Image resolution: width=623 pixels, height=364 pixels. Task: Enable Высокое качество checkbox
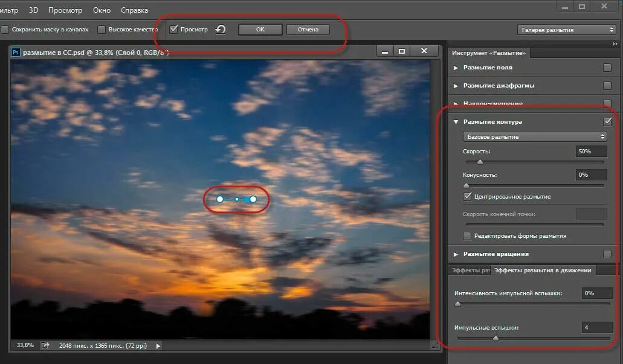pyautogui.click(x=102, y=30)
